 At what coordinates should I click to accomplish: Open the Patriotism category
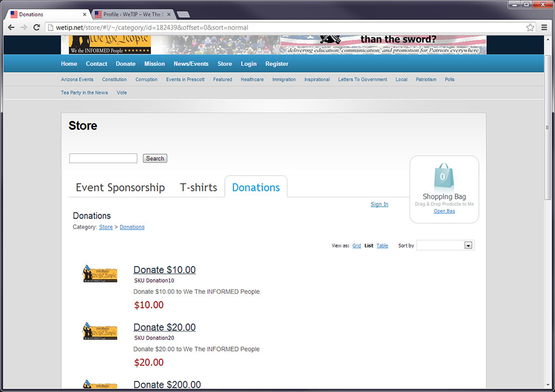coord(426,79)
